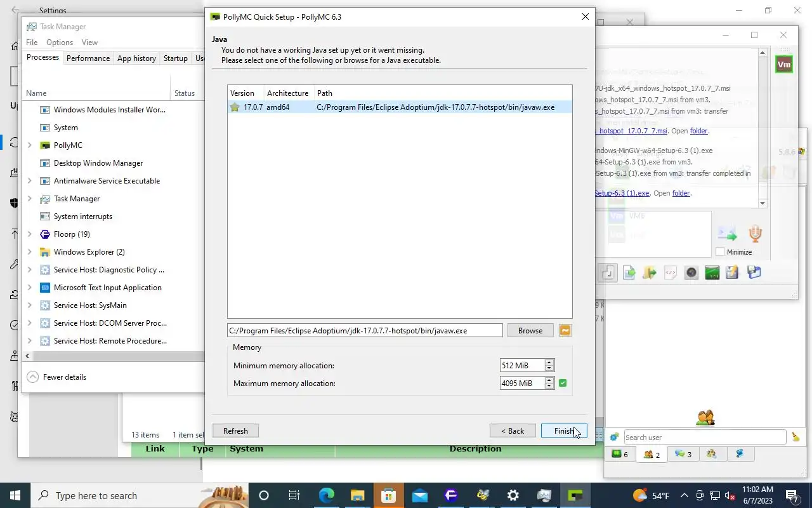The image size is (812, 508).
Task: Sort processes by Name column
Action: coord(36,93)
